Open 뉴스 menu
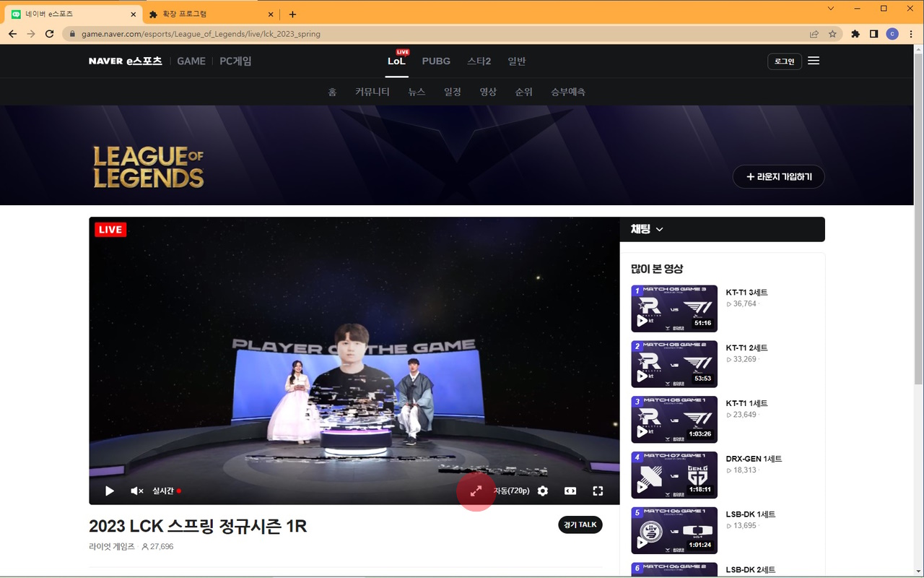This screenshot has height=578, width=924. pos(417,92)
